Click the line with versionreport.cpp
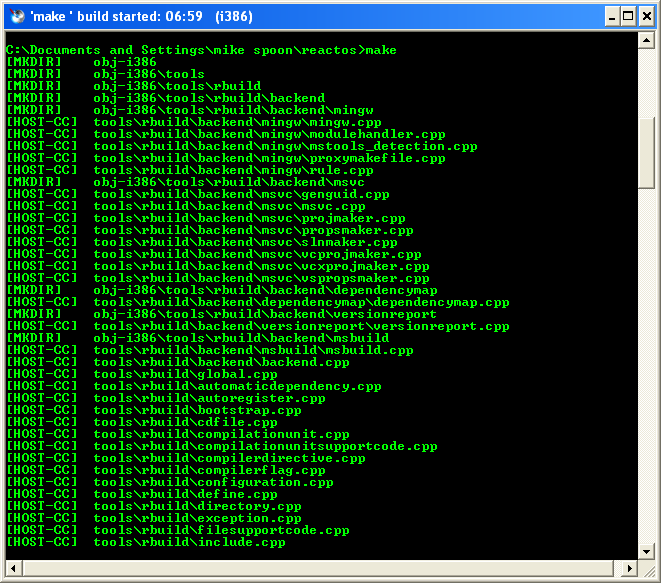Image resolution: width=661 pixels, height=583 pixels. [258, 326]
